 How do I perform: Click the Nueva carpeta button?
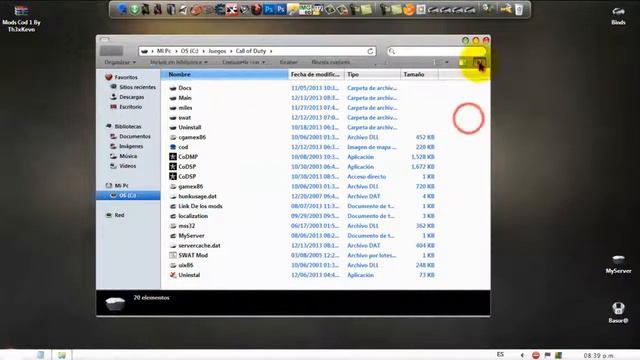pos(331,62)
